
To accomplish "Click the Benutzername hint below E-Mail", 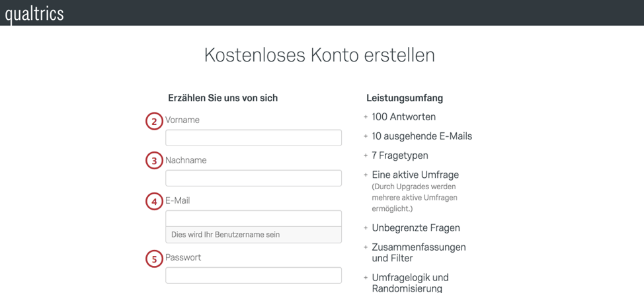I will click(x=225, y=235).
